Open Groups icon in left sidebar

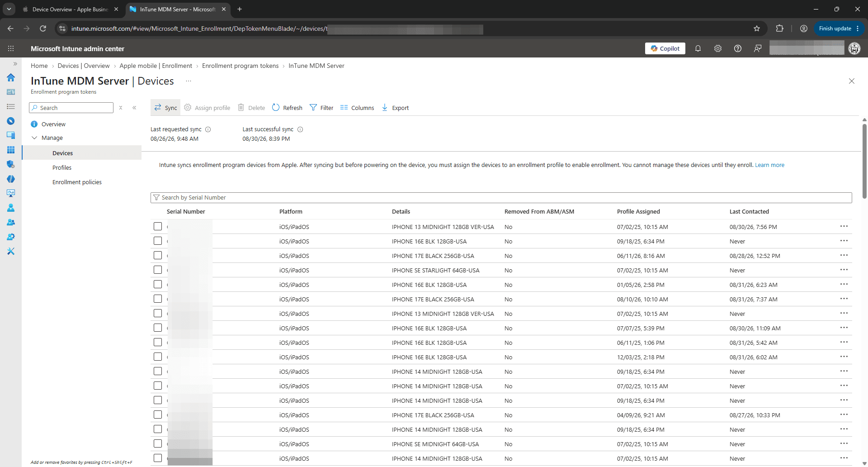point(11,222)
